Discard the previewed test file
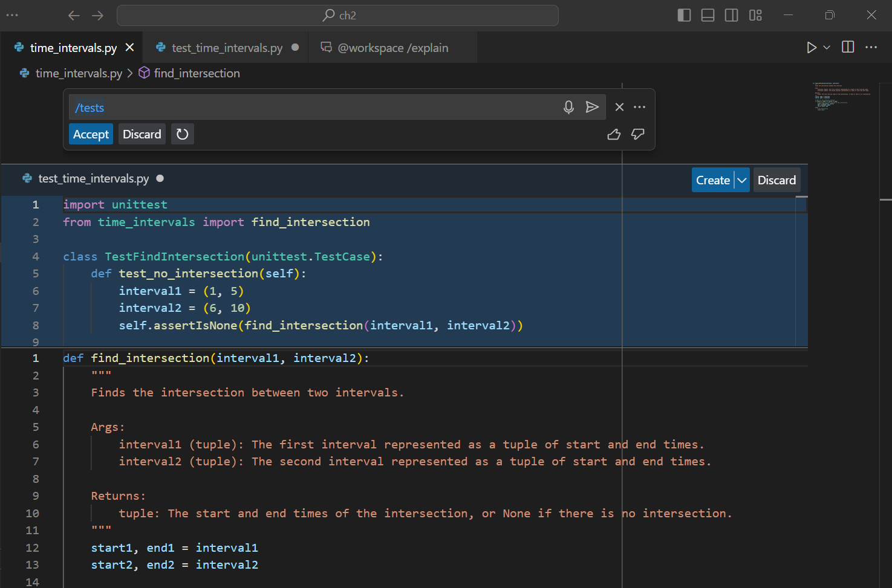This screenshot has height=588, width=892. [x=776, y=180]
